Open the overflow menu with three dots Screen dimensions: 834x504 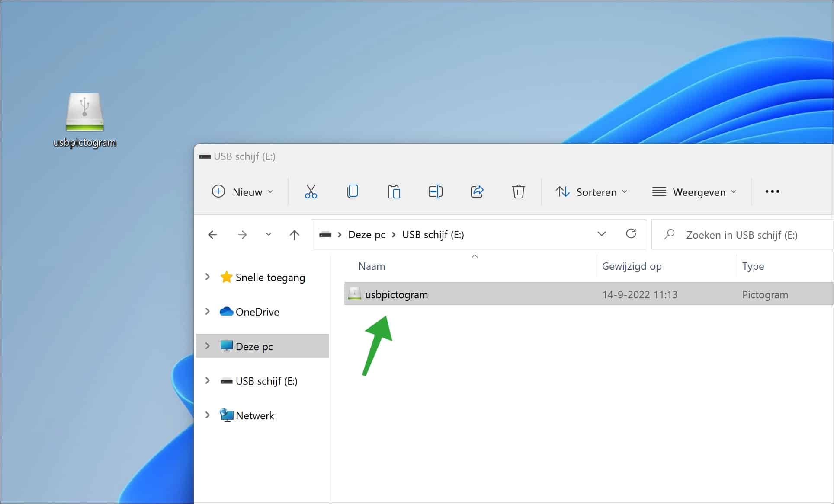pyautogui.click(x=772, y=191)
